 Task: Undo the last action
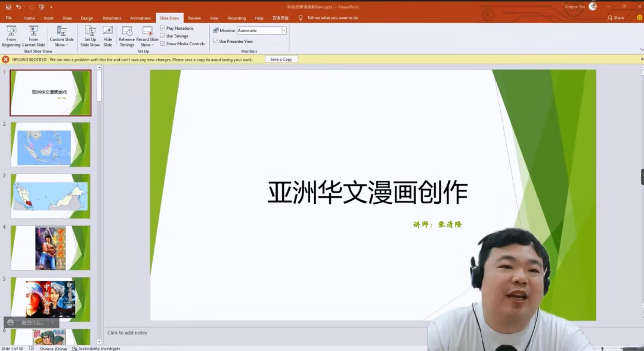coord(18,7)
